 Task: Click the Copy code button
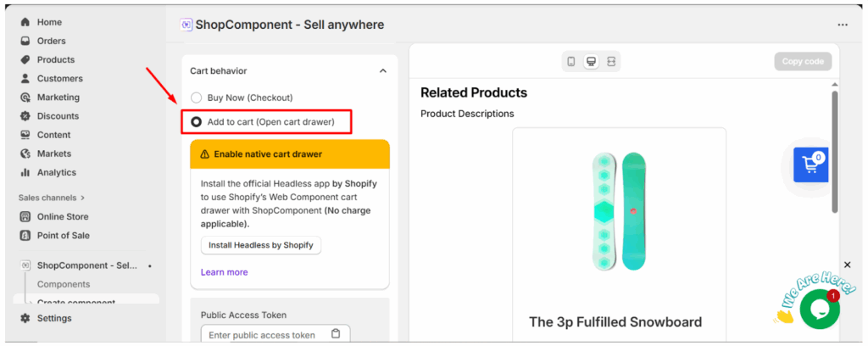coord(802,62)
